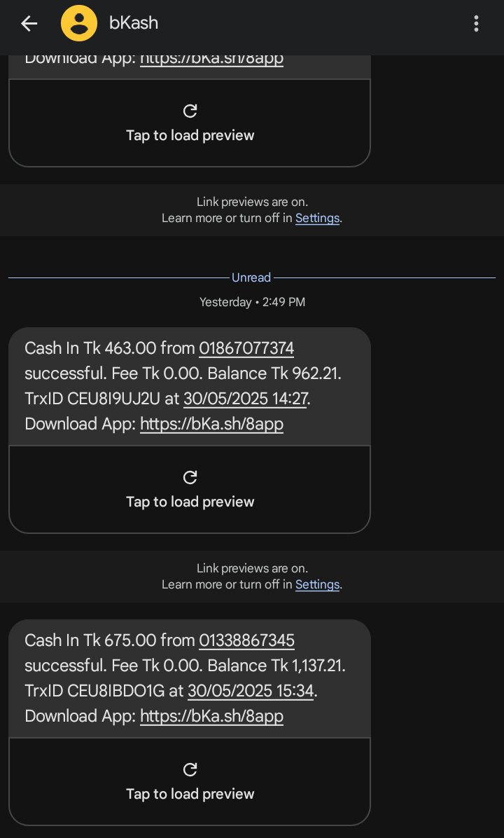Open the bKash contact avatar

point(79,23)
